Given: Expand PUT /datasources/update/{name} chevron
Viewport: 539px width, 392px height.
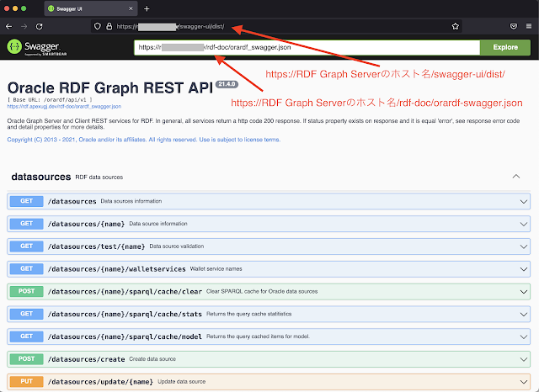Looking at the screenshot, I should click(x=524, y=382).
